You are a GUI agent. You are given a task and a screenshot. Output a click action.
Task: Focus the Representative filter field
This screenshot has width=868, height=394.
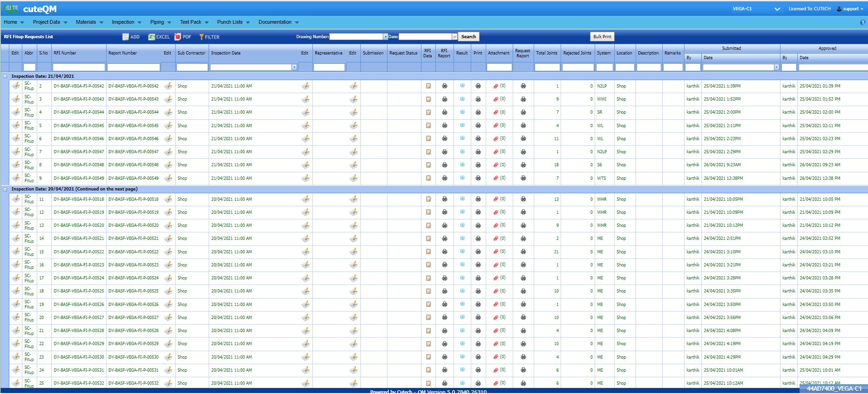(x=329, y=68)
